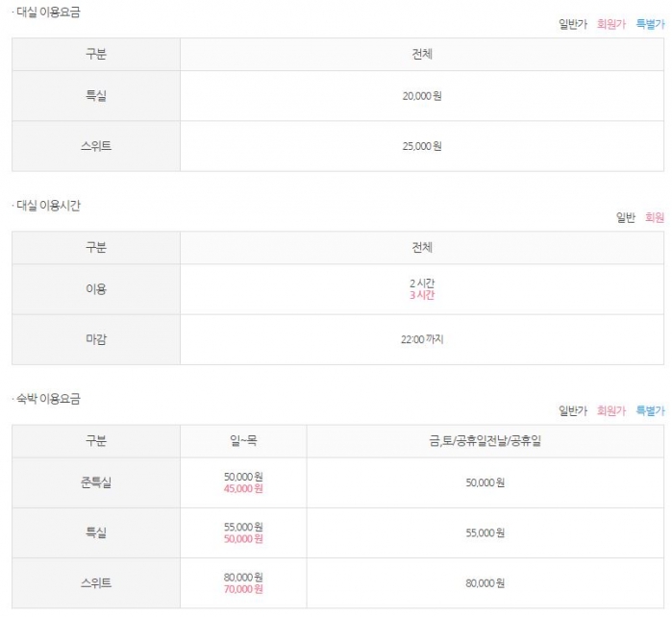Select the 회원 legend above usage-time table

tap(655, 218)
